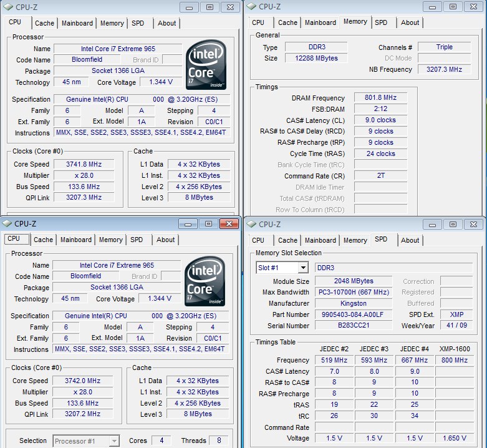Click the Week/Year value 41 / 09
Screen dimensions: 487x448
click(456, 325)
